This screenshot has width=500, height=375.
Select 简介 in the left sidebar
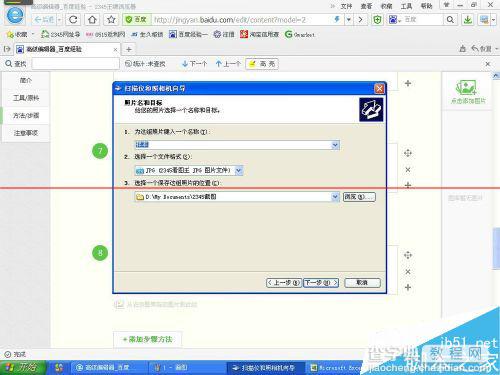tap(26, 80)
